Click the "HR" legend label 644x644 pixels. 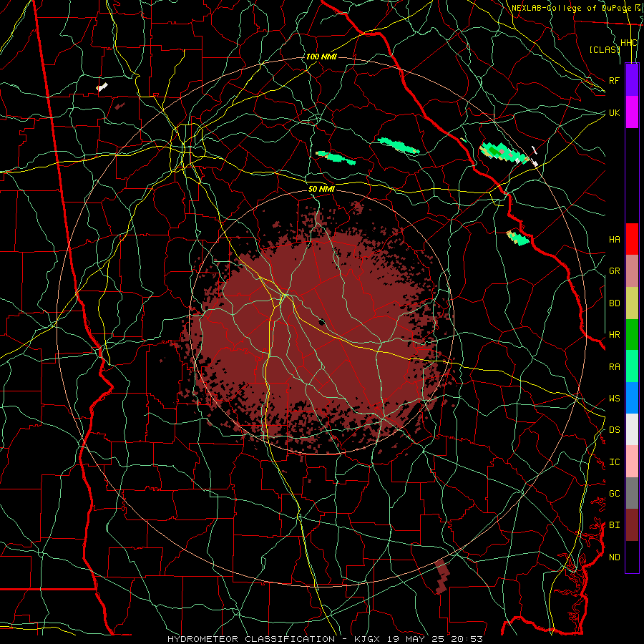pyautogui.click(x=614, y=335)
